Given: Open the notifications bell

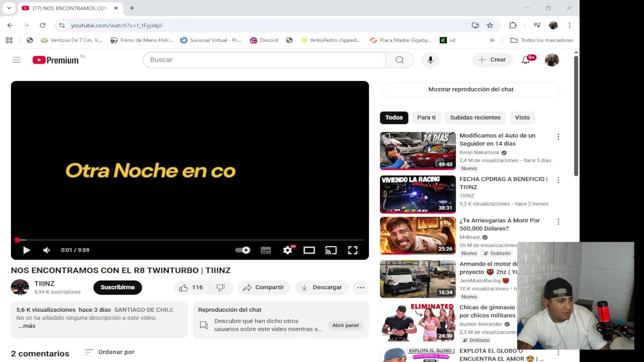Looking at the screenshot, I should pyautogui.click(x=526, y=60).
